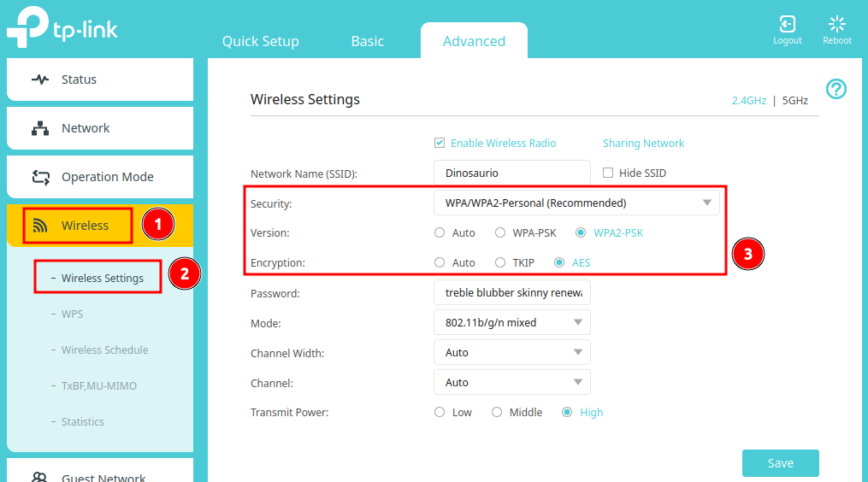Select Auto for Version
Screen dimensions: 868x482
coord(440,232)
